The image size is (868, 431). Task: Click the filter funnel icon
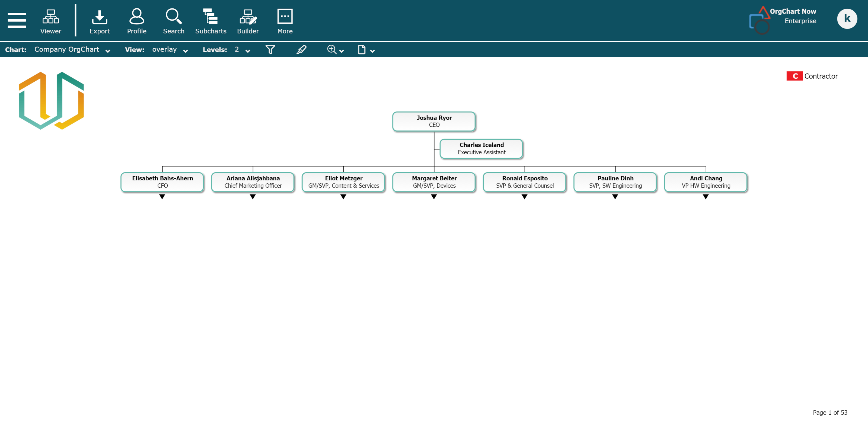[x=270, y=50]
